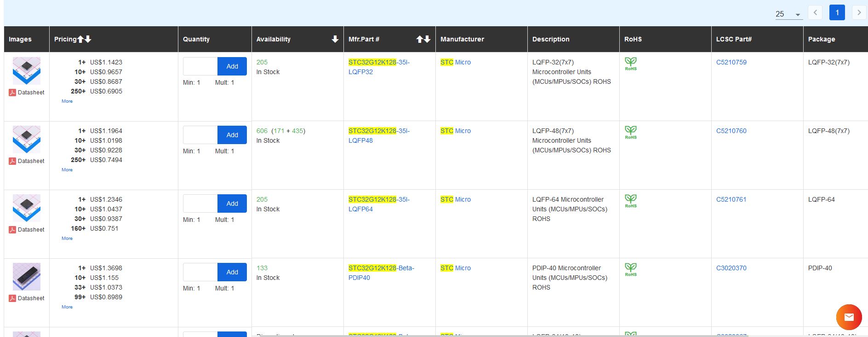The width and height of the screenshot is (868, 337).
Task: Open STC32G12K128-35I-LQFP64 part link
Action: [379, 204]
